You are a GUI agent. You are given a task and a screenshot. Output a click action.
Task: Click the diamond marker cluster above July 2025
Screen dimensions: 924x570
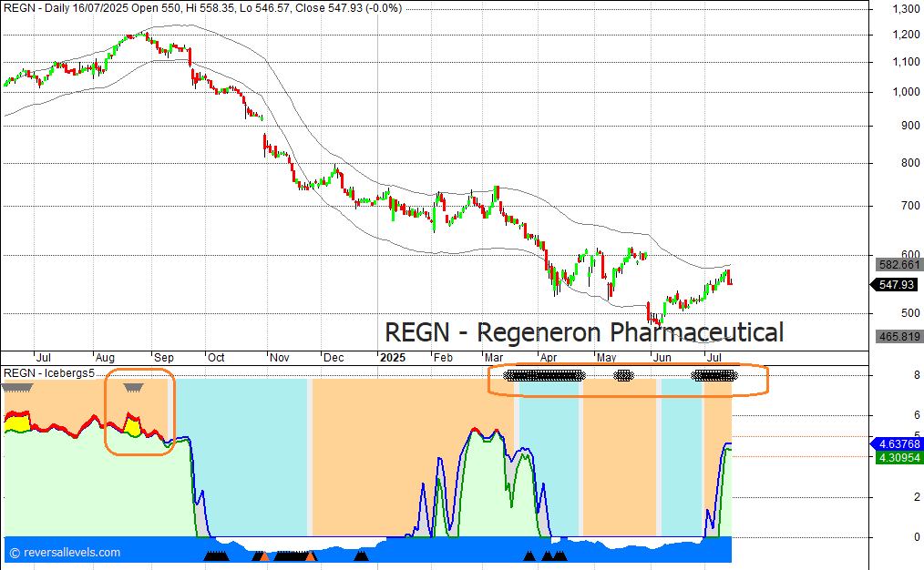[x=714, y=376]
